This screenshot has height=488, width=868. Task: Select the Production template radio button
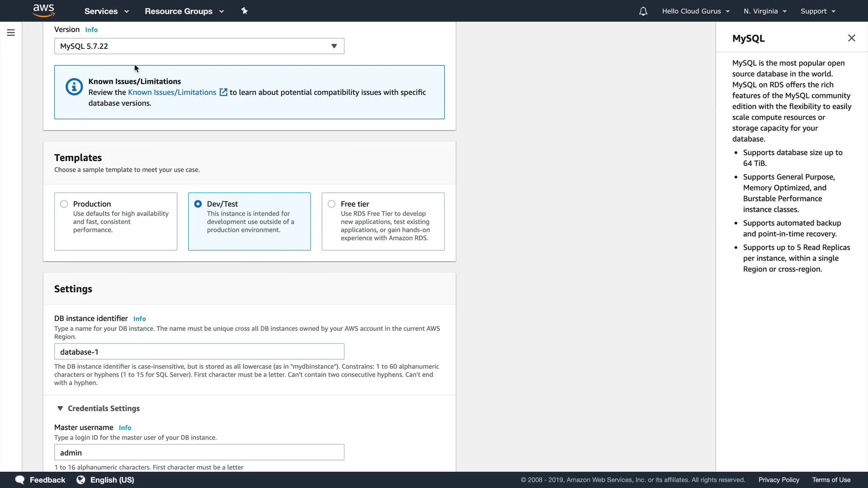pyautogui.click(x=64, y=204)
